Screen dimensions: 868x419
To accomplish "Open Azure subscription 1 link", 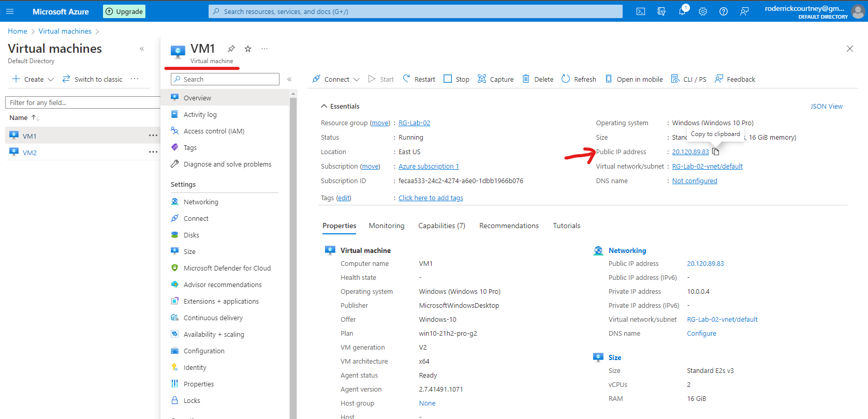I will (x=429, y=167).
